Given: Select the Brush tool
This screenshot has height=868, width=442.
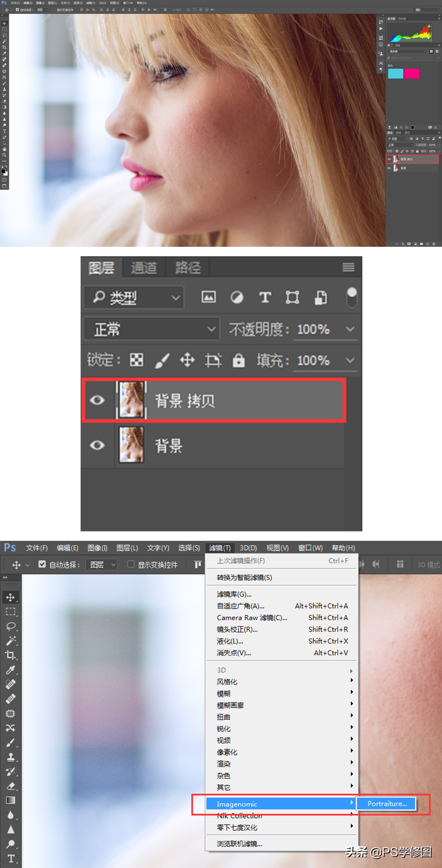Looking at the screenshot, I should (5, 83).
